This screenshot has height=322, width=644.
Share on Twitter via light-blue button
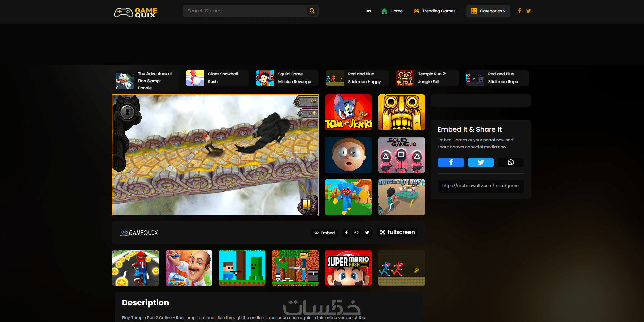(x=481, y=162)
